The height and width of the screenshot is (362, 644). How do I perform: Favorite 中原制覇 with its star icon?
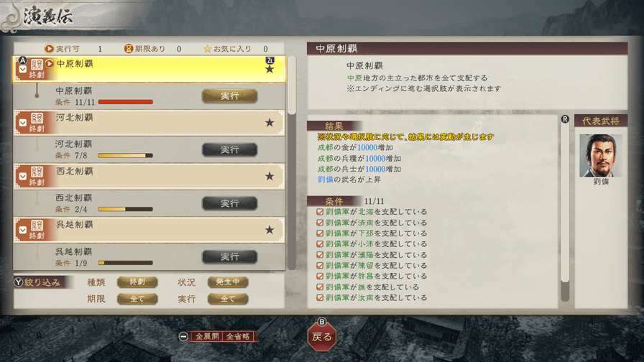coord(270,69)
